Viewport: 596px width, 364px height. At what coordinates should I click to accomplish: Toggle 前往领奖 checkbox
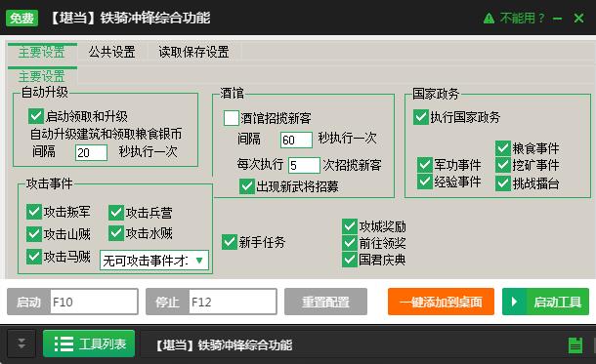pos(350,243)
